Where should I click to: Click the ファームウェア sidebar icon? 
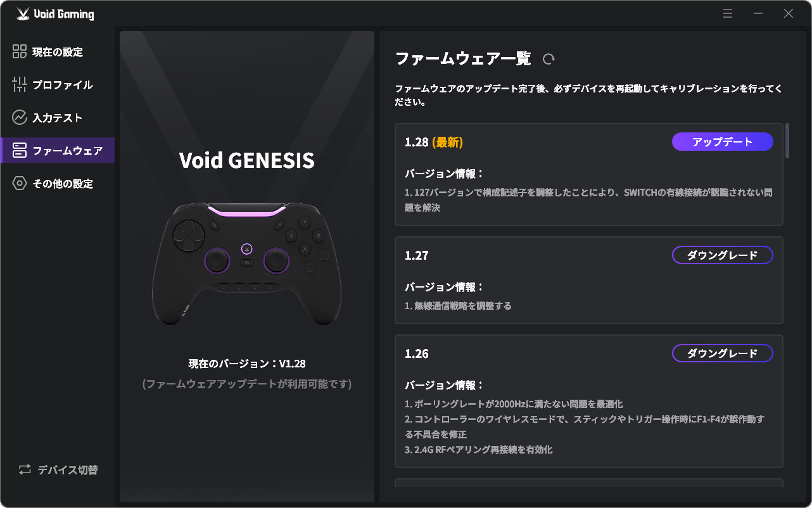(20, 151)
